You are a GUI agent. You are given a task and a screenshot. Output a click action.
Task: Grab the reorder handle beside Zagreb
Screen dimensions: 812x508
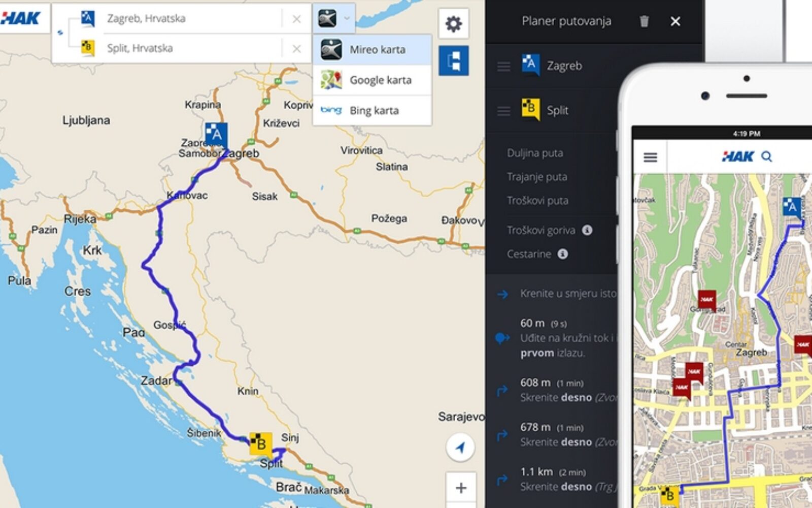click(x=503, y=67)
